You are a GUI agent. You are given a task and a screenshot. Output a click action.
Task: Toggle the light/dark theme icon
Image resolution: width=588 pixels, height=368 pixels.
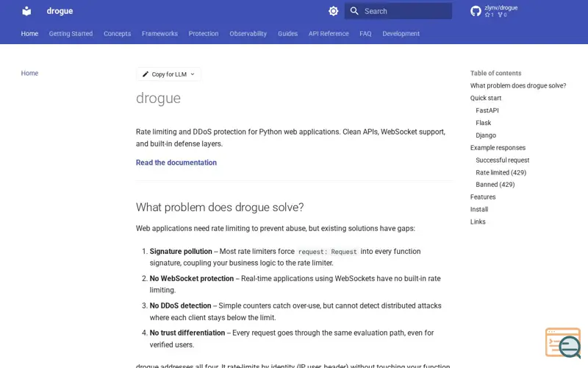point(334,11)
